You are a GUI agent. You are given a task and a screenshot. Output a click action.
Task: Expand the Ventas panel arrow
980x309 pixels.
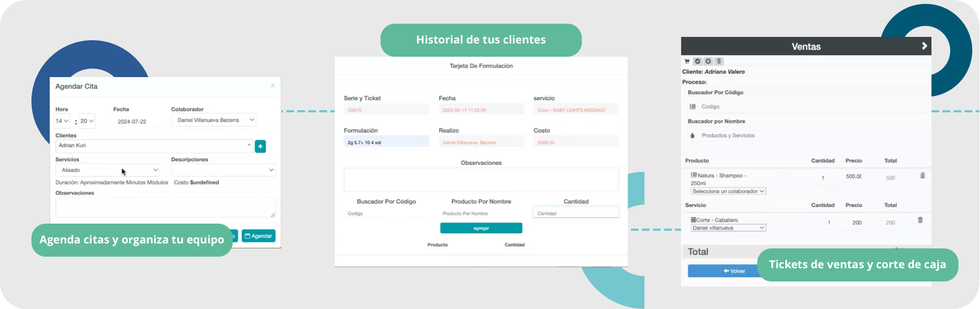924,46
